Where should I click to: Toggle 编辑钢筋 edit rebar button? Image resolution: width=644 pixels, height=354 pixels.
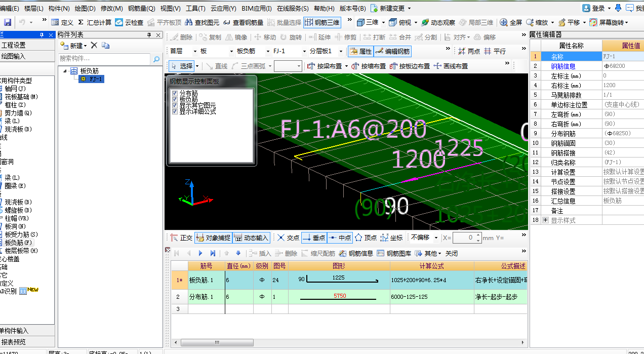392,51
